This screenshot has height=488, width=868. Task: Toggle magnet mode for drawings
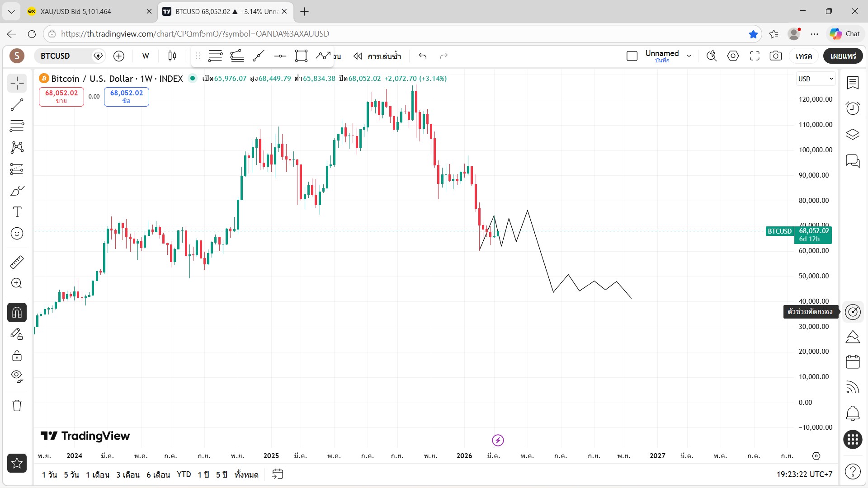point(17,312)
